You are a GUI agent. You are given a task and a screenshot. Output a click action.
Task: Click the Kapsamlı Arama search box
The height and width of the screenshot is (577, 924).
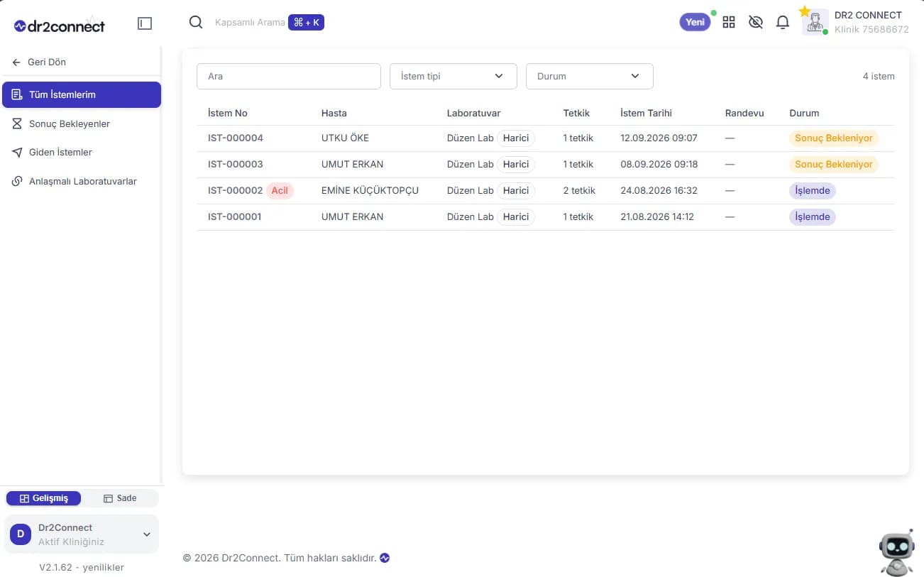coord(250,23)
